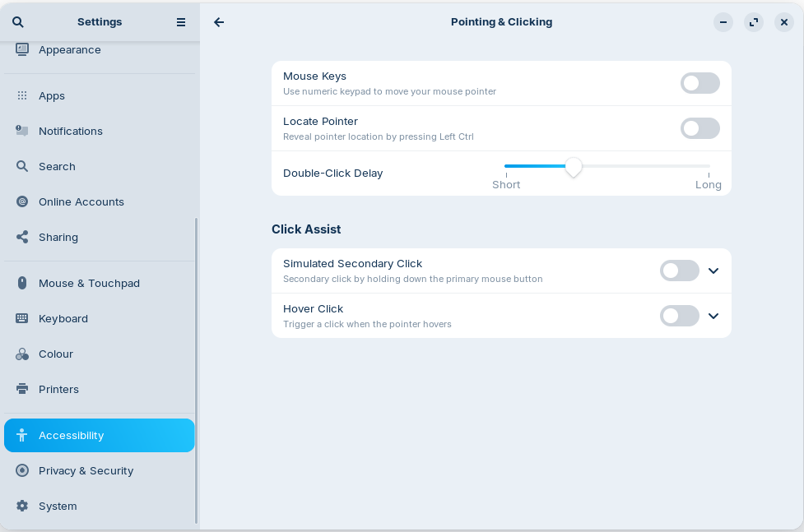
Task: Click the Sharing icon in the sidebar
Action: click(22, 237)
